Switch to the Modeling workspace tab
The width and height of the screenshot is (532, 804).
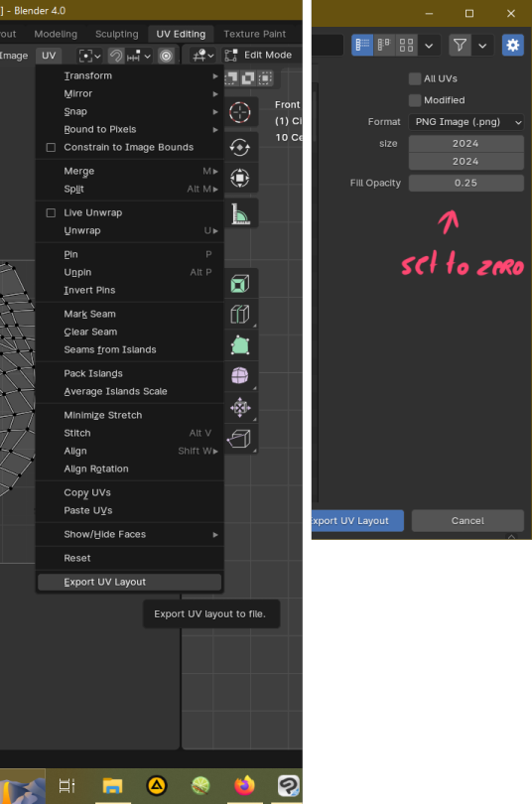coord(56,34)
